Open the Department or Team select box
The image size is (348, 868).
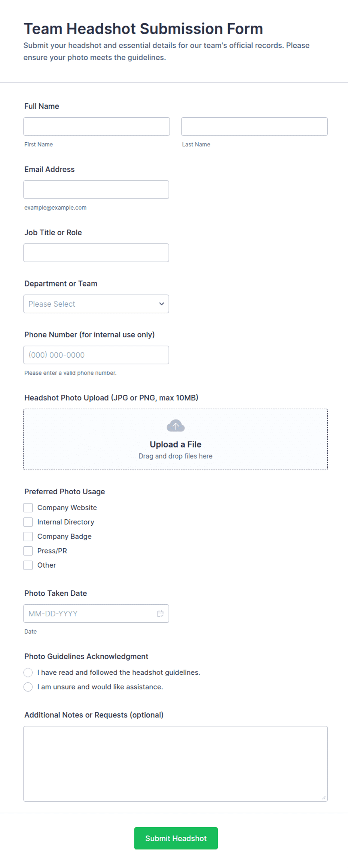point(96,304)
